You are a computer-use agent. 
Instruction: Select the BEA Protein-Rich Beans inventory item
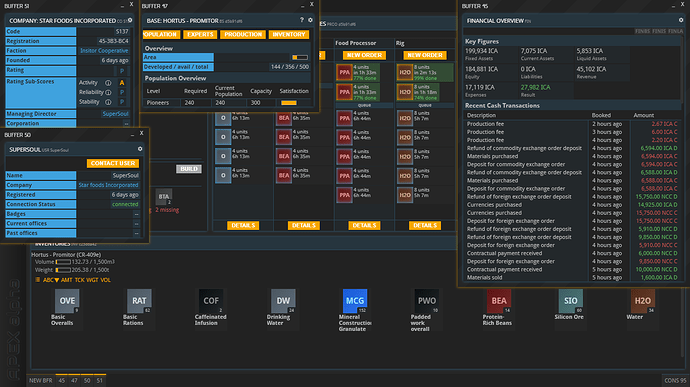[x=499, y=301]
